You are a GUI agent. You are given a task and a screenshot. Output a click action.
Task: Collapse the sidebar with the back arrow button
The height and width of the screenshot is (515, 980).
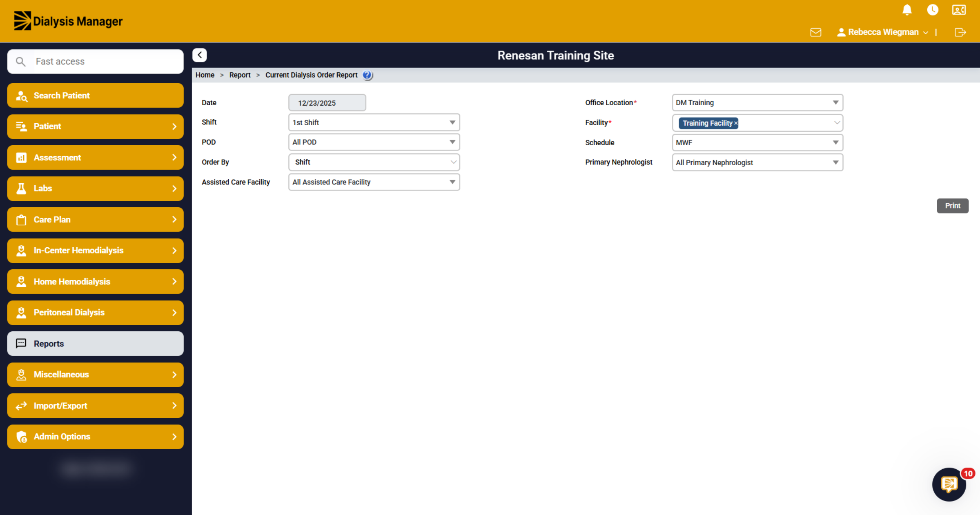pos(200,55)
